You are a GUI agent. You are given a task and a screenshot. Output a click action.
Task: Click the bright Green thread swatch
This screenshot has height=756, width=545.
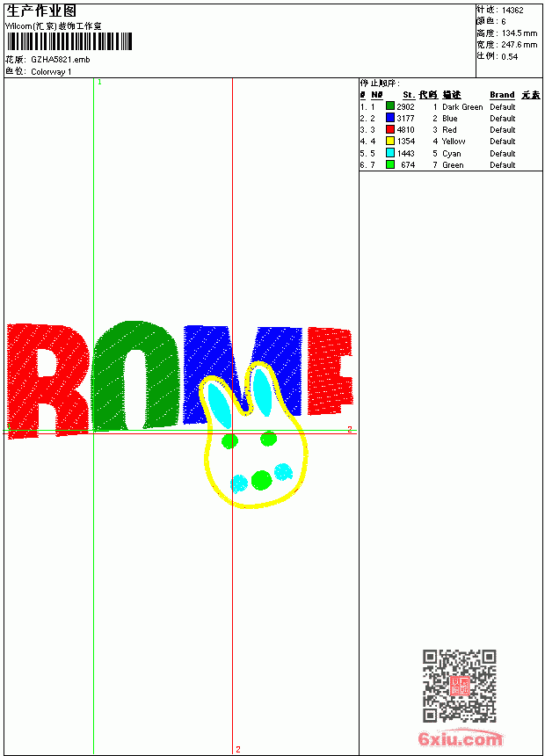tap(390, 164)
